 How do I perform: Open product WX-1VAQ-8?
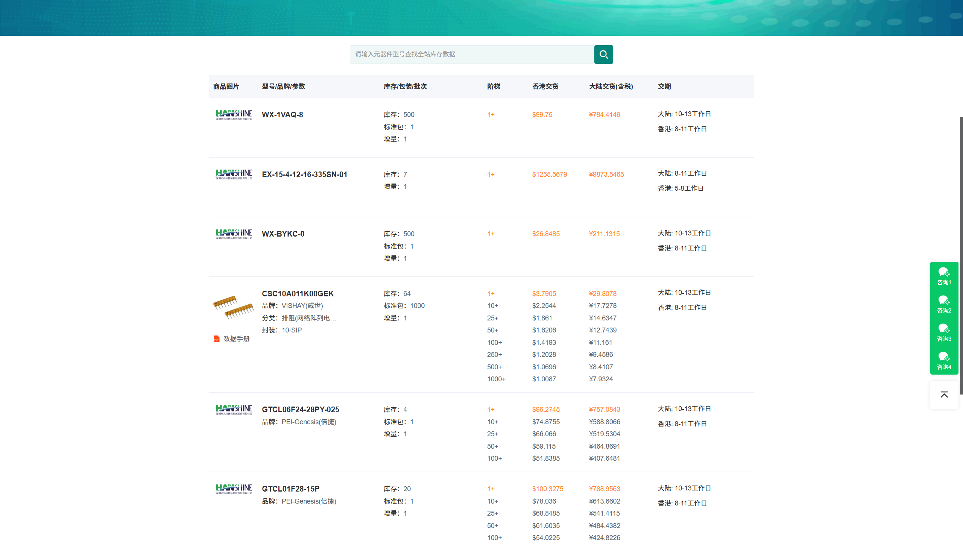pyautogui.click(x=282, y=115)
